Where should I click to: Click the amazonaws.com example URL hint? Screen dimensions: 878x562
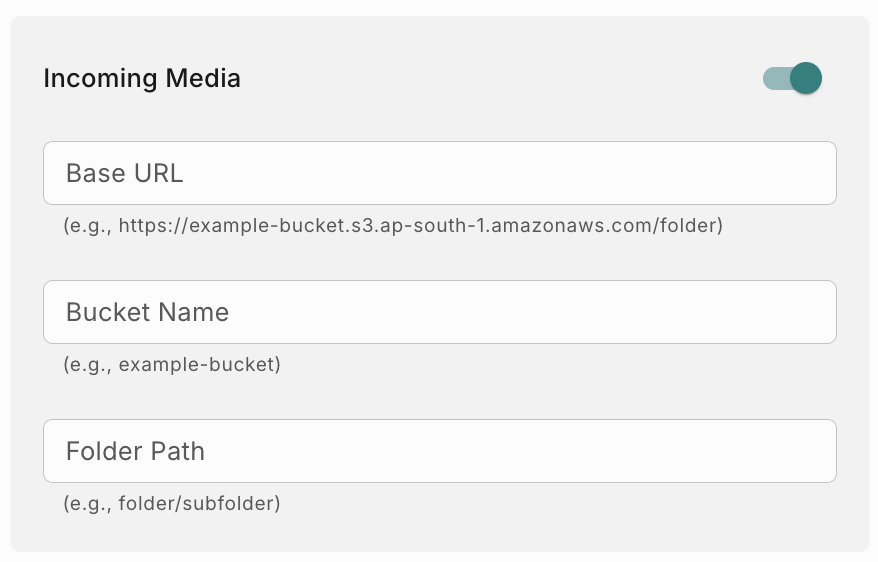[393, 226]
